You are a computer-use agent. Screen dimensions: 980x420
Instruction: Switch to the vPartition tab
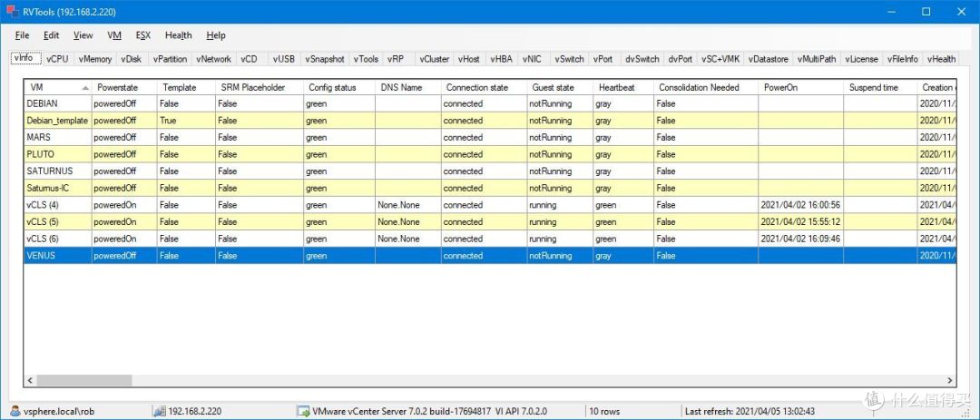click(170, 59)
